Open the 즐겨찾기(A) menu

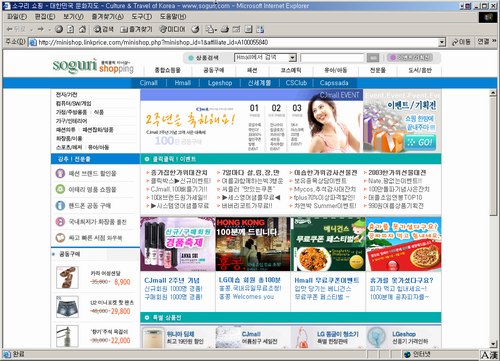[x=107, y=16]
